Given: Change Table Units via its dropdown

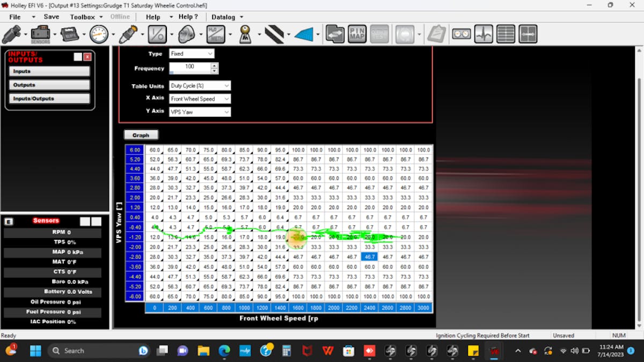Looking at the screenshot, I should (x=200, y=86).
